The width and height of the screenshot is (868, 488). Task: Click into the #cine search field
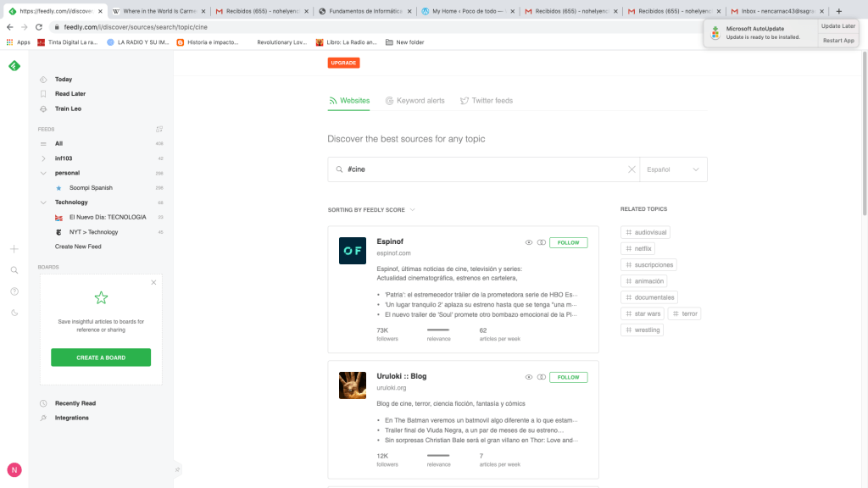[x=483, y=169]
